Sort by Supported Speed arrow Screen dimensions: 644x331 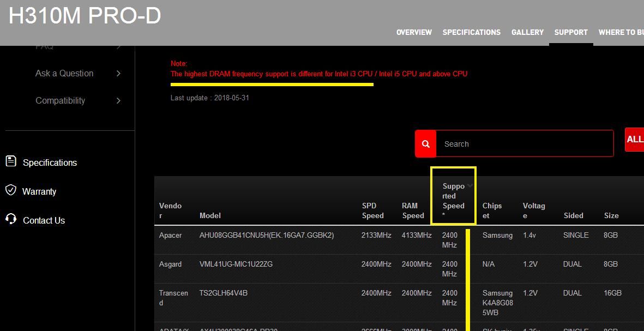pos(470,186)
